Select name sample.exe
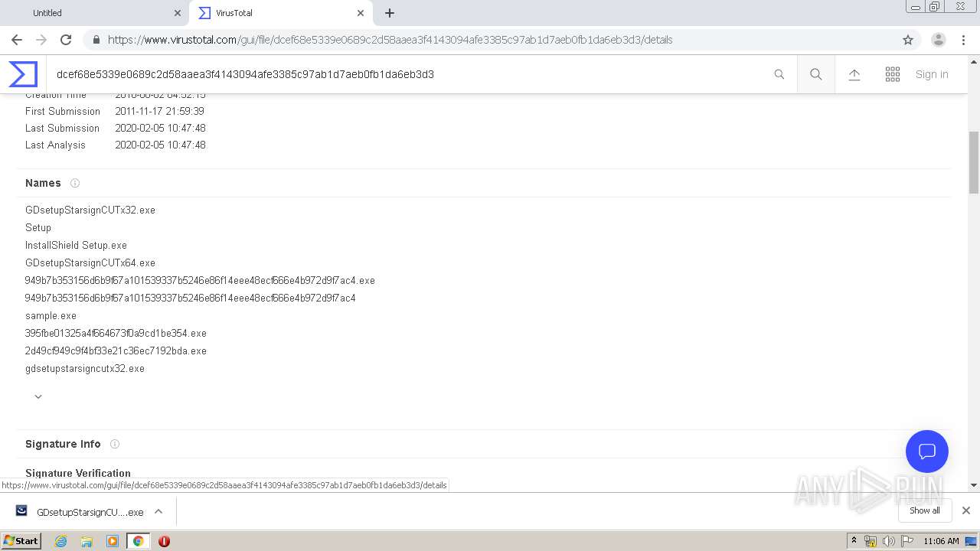The width and height of the screenshot is (980, 551). (51, 315)
